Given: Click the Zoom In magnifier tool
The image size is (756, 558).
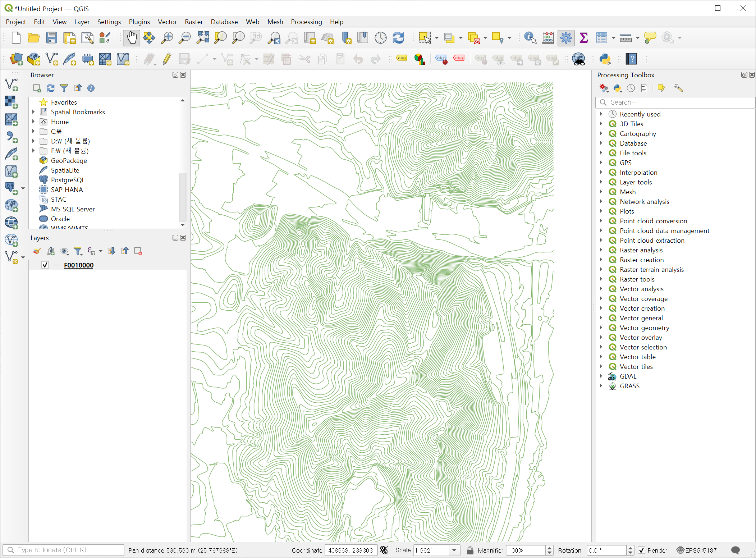Looking at the screenshot, I should tap(167, 38).
